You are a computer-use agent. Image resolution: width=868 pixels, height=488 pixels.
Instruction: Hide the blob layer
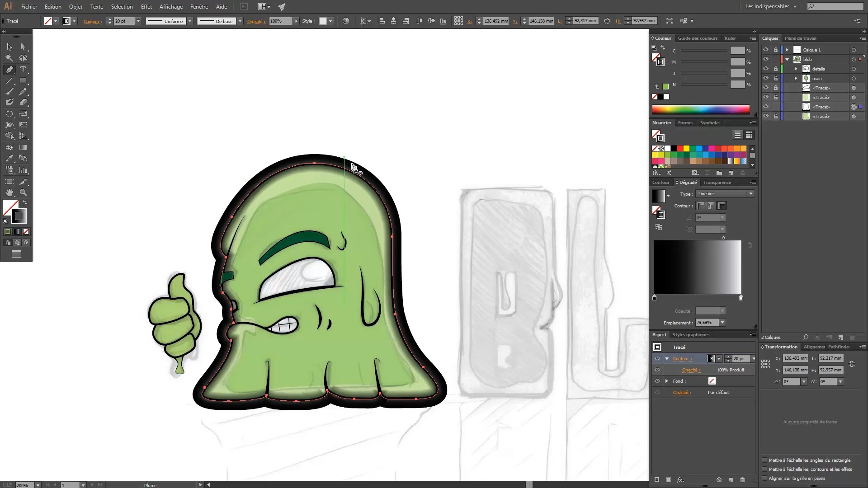point(766,60)
